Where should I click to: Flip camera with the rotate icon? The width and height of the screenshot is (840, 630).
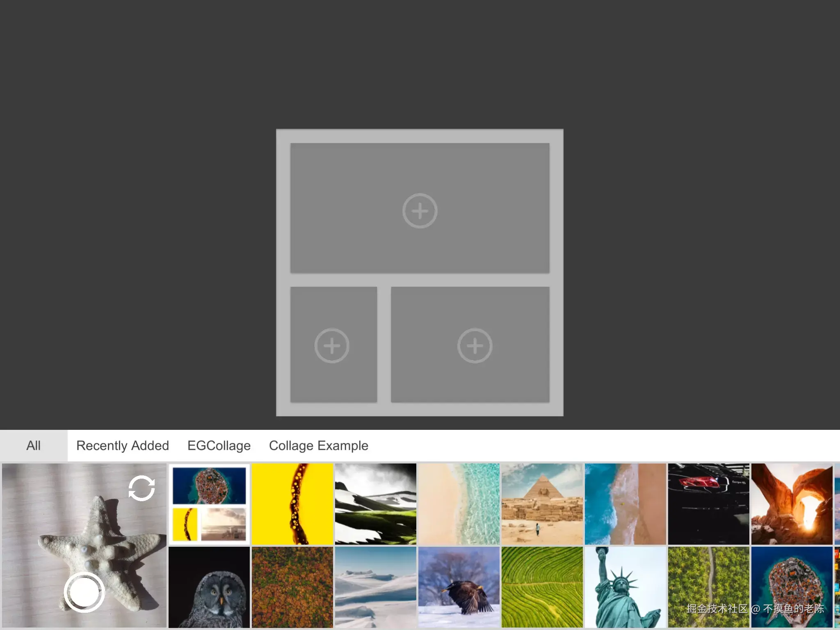click(142, 488)
